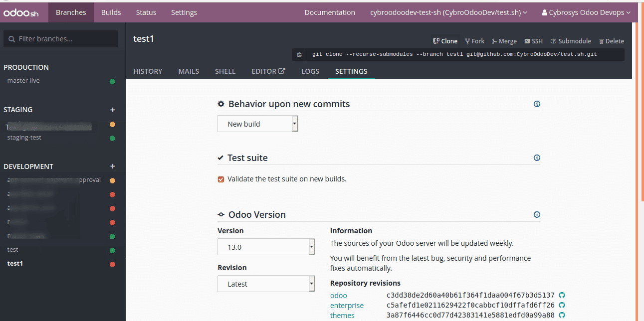
Task: Click the SSH button
Action: coord(534,41)
